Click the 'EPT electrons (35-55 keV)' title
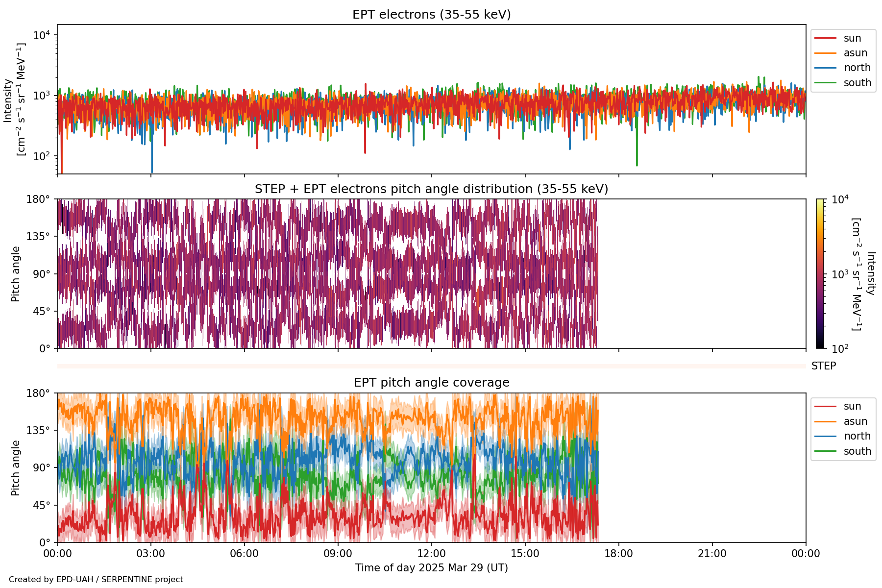 pos(431,15)
